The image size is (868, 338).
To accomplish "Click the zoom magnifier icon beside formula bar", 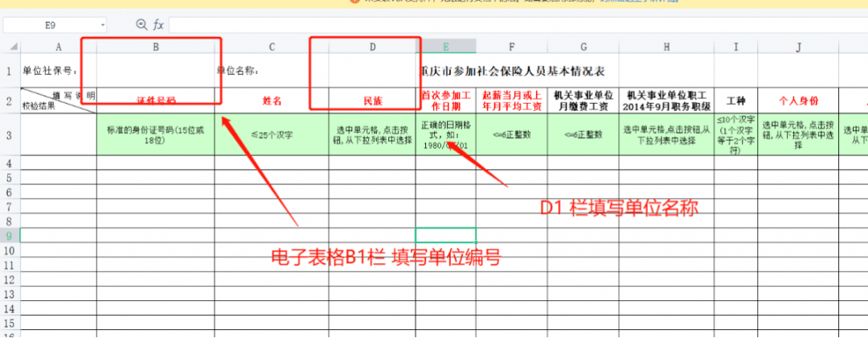I will click(142, 25).
